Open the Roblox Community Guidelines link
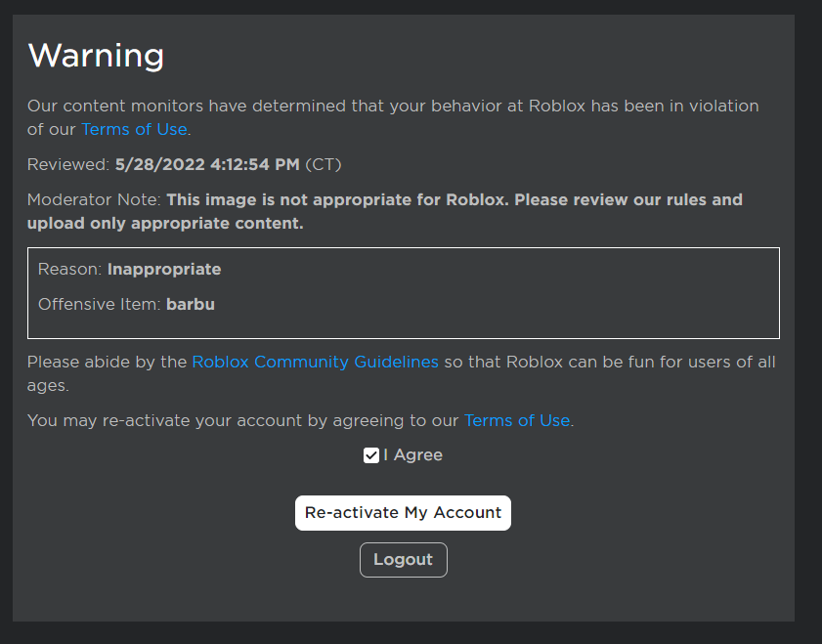Image resolution: width=822 pixels, height=644 pixels. click(x=315, y=362)
